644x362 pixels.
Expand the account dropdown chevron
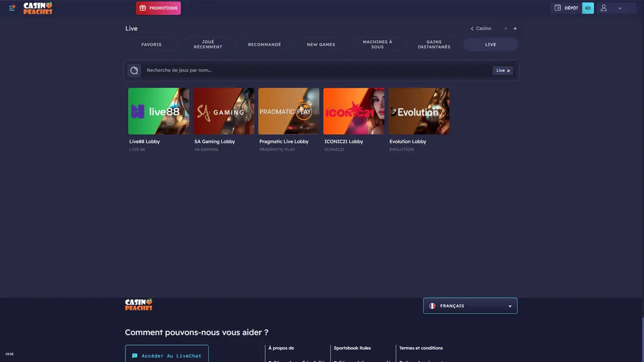click(x=620, y=8)
